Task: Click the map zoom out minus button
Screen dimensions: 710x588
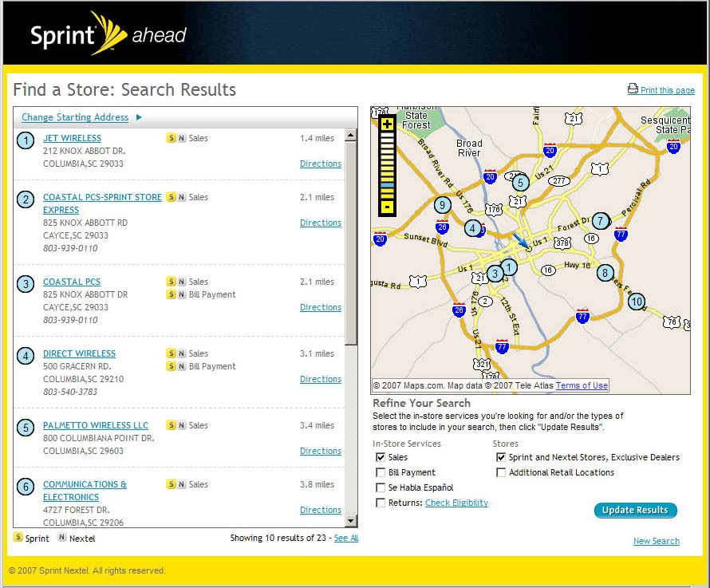Action: [387, 207]
